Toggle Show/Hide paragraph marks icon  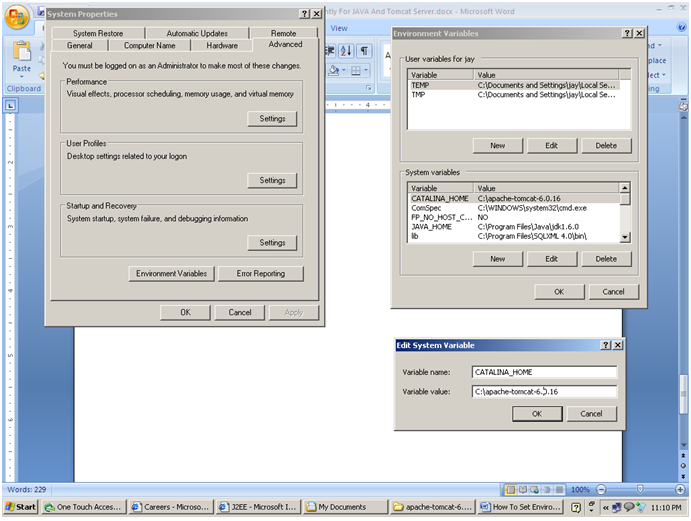coord(364,51)
